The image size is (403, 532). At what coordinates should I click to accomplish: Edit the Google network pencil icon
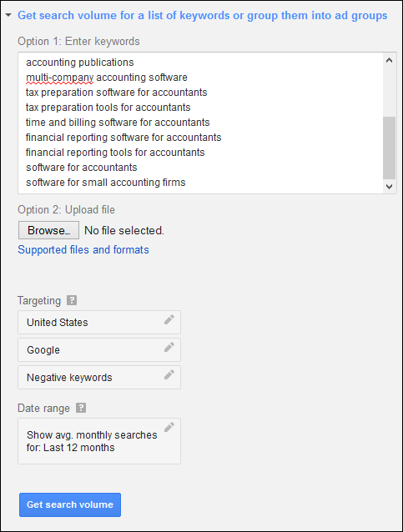click(169, 347)
